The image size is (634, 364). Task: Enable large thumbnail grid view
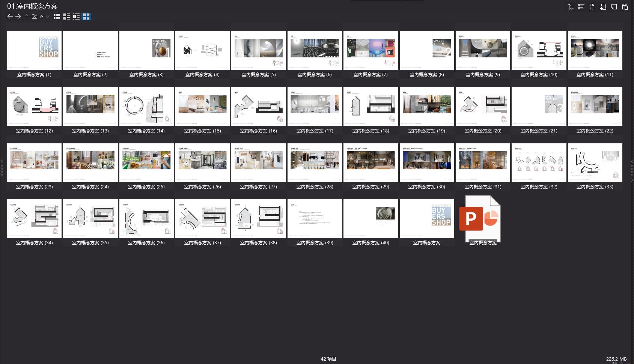pyautogui.click(x=86, y=17)
